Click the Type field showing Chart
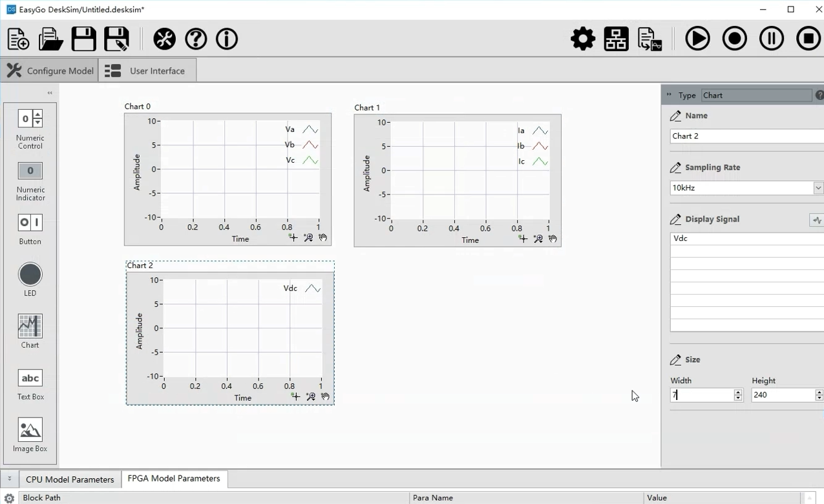 click(x=756, y=95)
